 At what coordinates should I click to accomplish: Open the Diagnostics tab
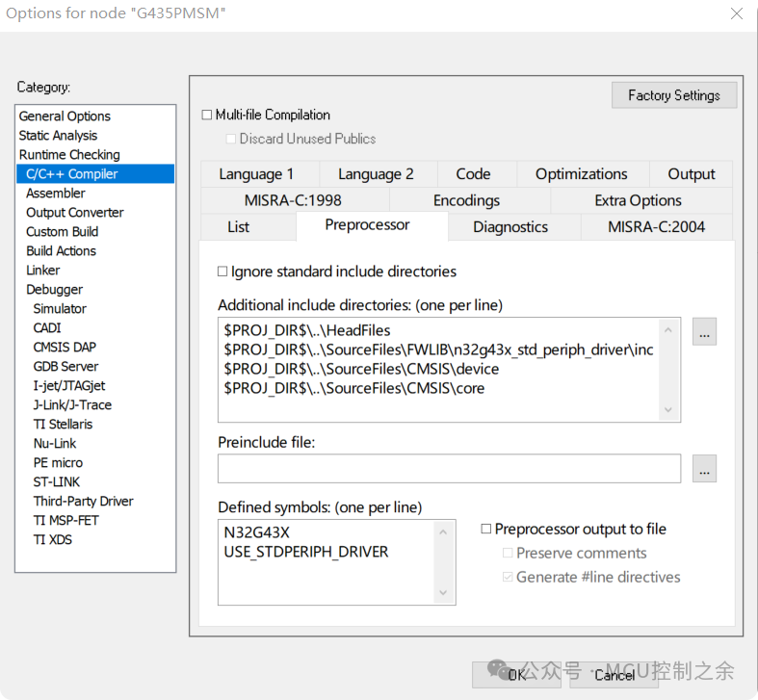(x=514, y=226)
